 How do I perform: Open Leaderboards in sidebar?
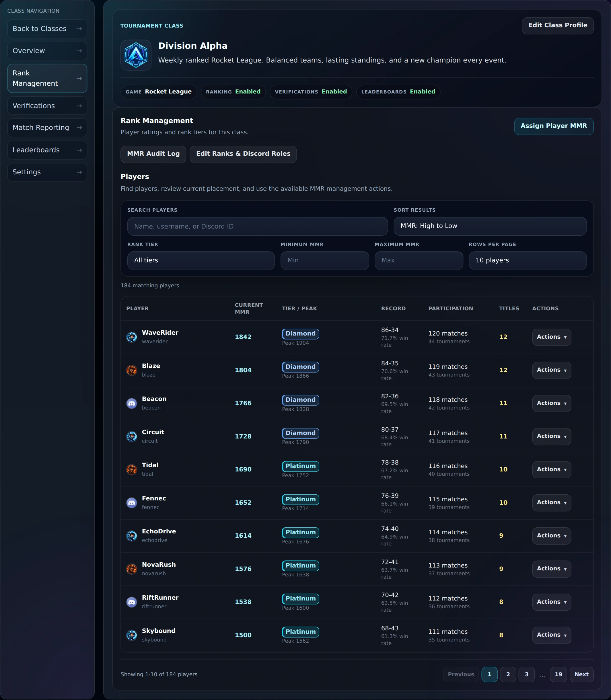47,150
